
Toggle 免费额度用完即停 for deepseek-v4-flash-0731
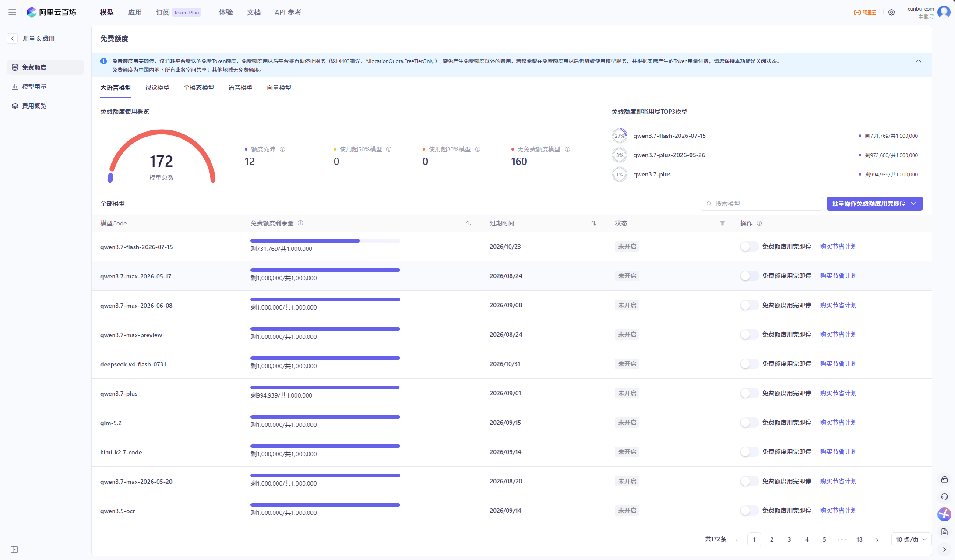coord(749,364)
